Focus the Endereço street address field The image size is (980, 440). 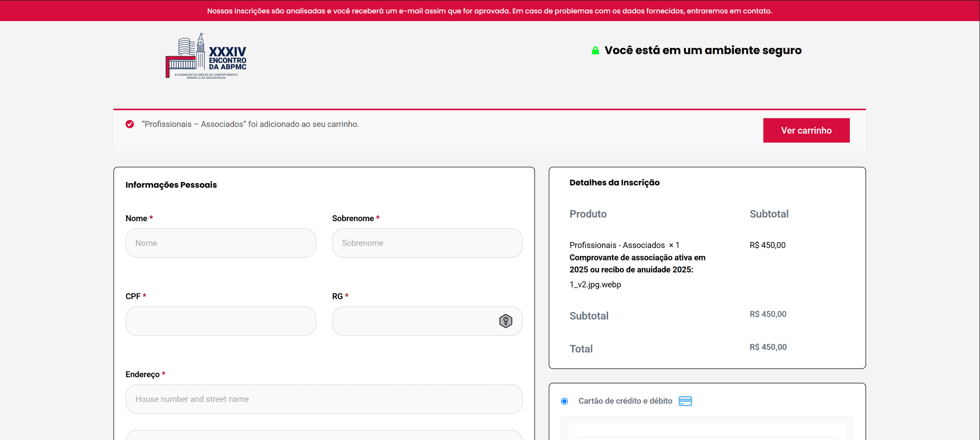coord(323,399)
